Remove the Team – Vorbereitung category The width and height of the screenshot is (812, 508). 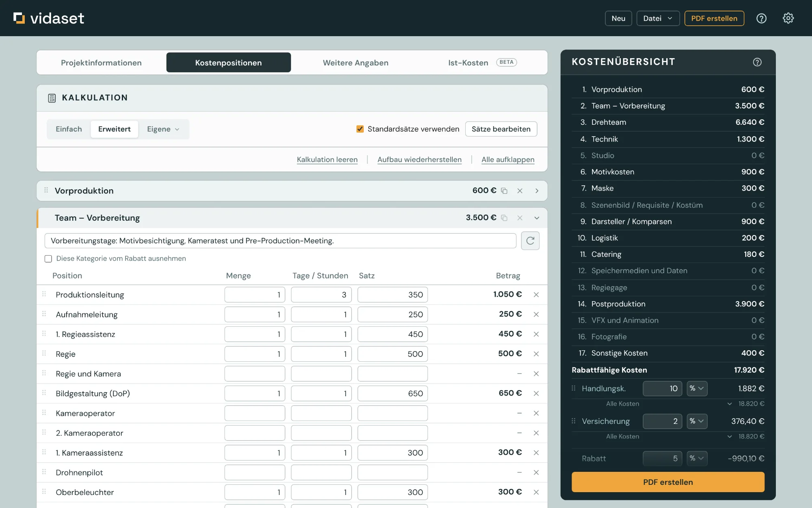click(520, 218)
